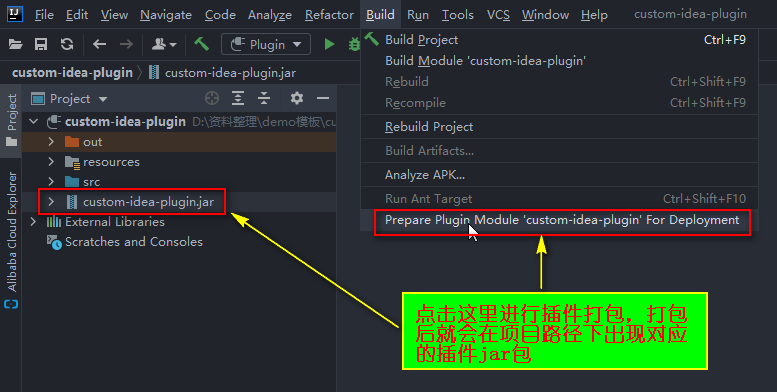Click the Debug bug icon
Screen dimensions: 777x392
coord(354,45)
